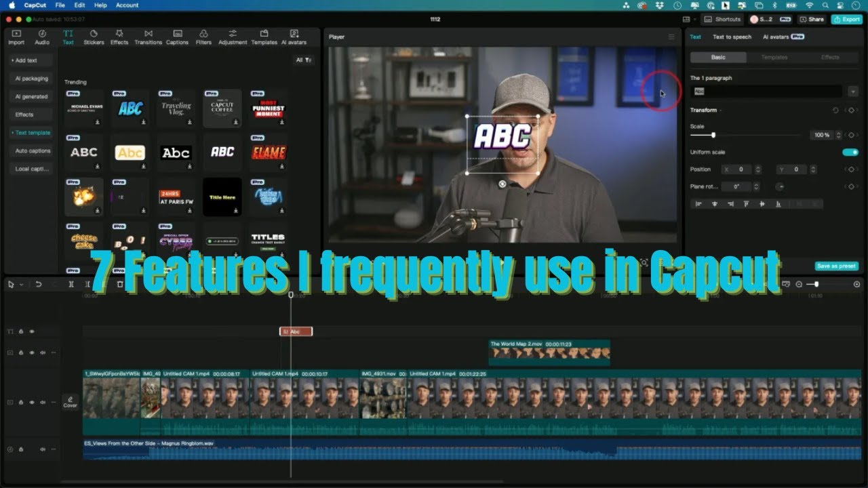
Task: Open the Stickers panel
Action: (94, 37)
